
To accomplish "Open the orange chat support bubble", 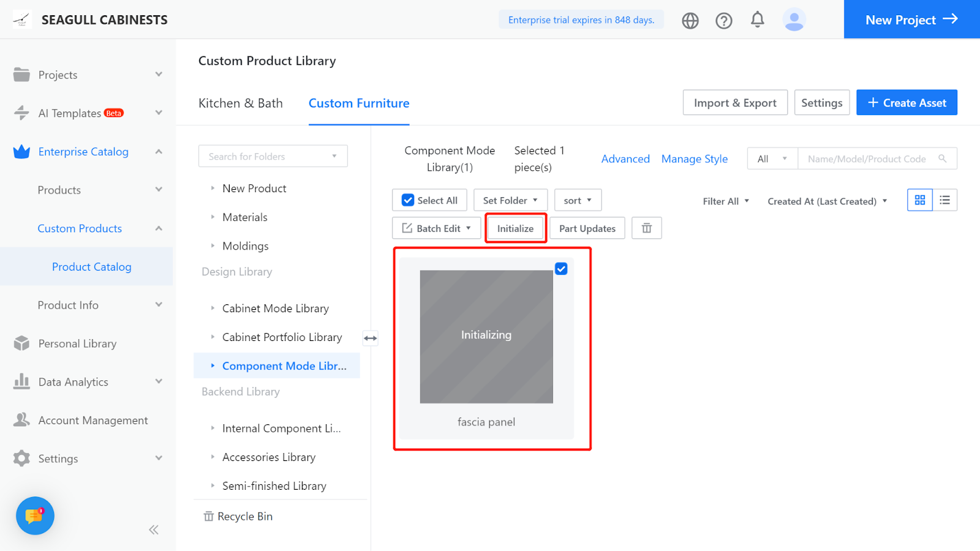I will click(x=35, y=515).
